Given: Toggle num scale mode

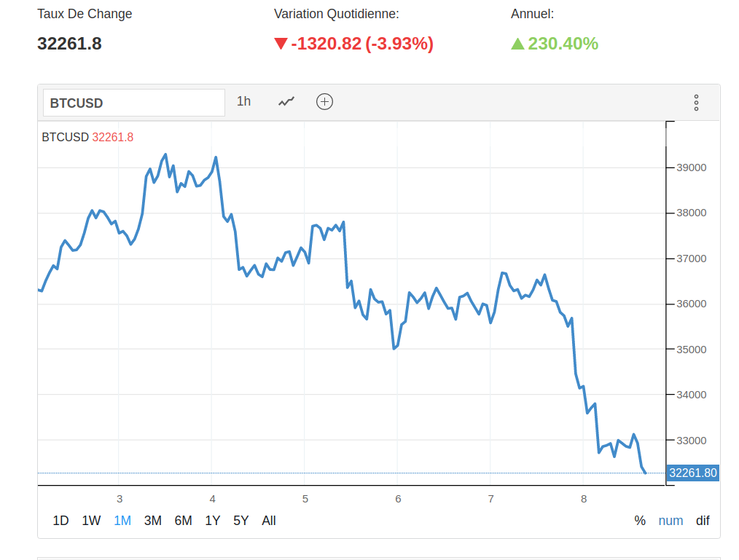Looking at the screenshot, I should [670, 521].
